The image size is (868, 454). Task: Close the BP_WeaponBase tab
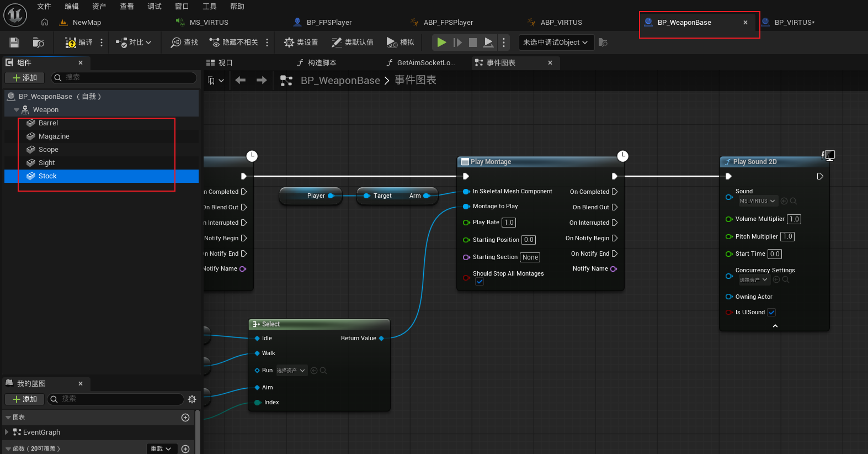(745, 23)
